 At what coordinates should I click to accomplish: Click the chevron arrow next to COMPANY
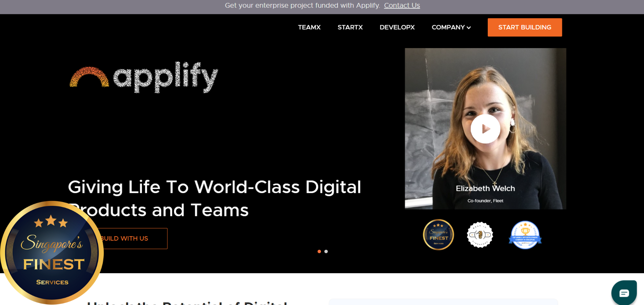pyautogui.click(x=469, y=28)
